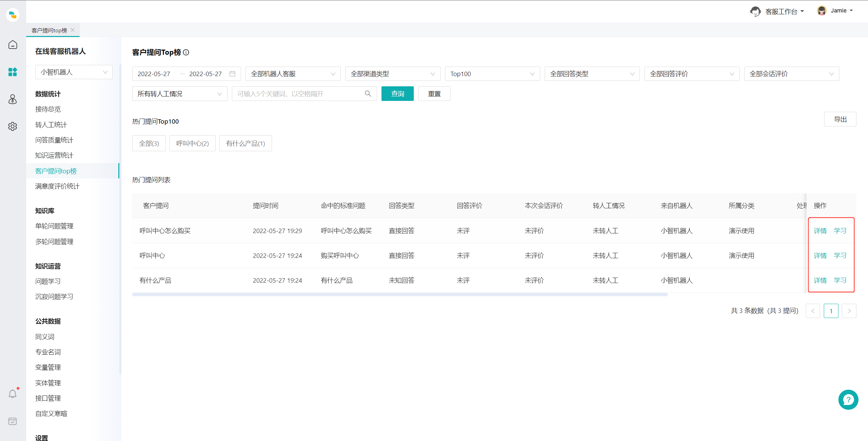This screenshot has width=868, height=441.
Task: Open the 全部回答评价 dropdown
Action: [692, 74]
